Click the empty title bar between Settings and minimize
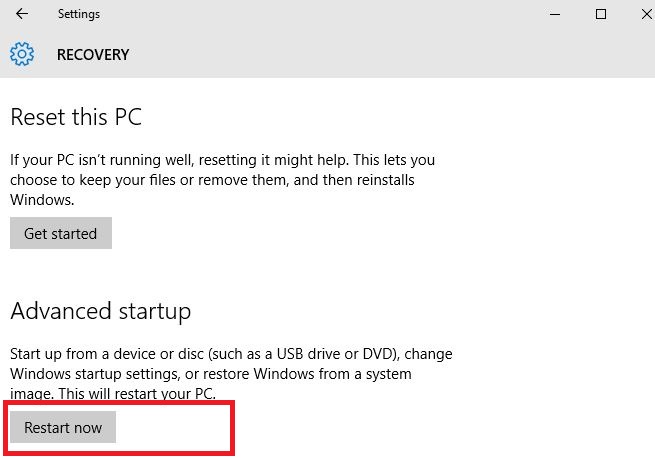The width and height of the screenshot is (655, 458). click(322, 14)
